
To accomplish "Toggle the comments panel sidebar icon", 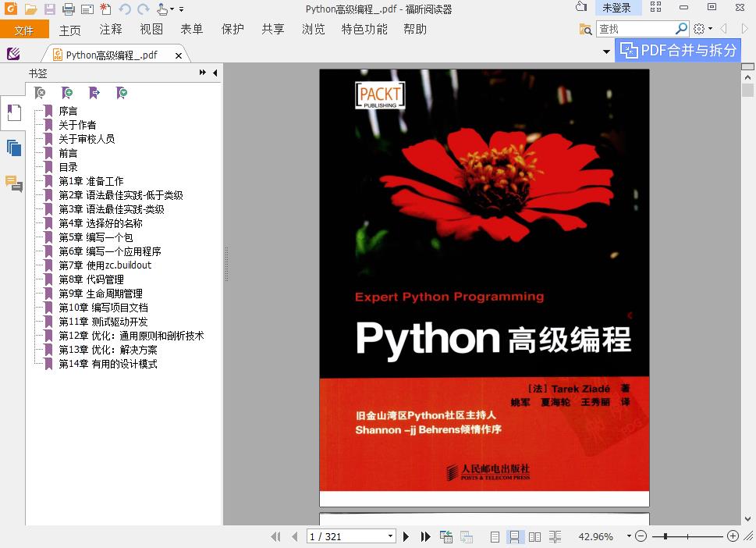I will click(x=14, y=183).
